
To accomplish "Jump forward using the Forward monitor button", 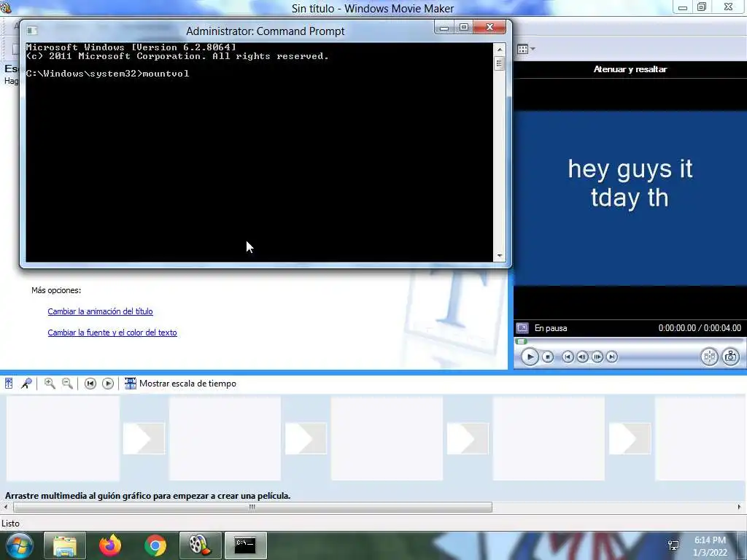I will pos(612,357).
